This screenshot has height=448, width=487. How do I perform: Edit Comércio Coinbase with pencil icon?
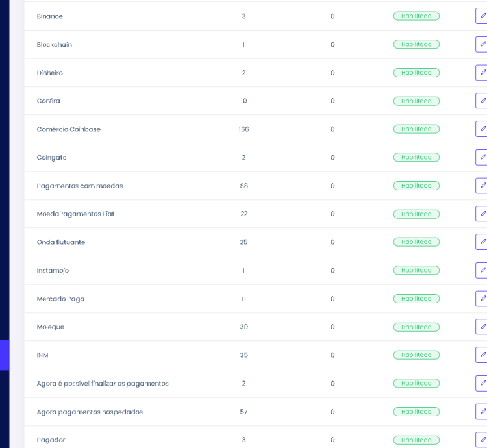[482, 129]
